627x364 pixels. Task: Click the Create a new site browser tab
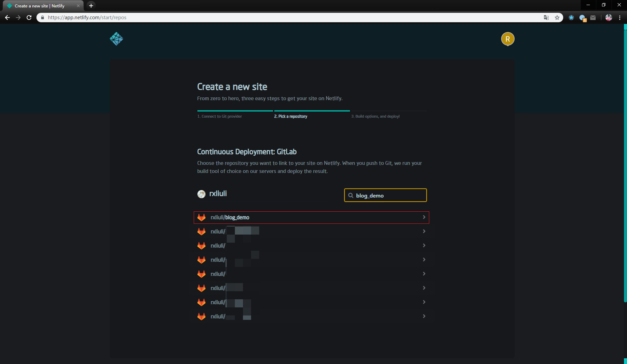click(x=43, y=6)
